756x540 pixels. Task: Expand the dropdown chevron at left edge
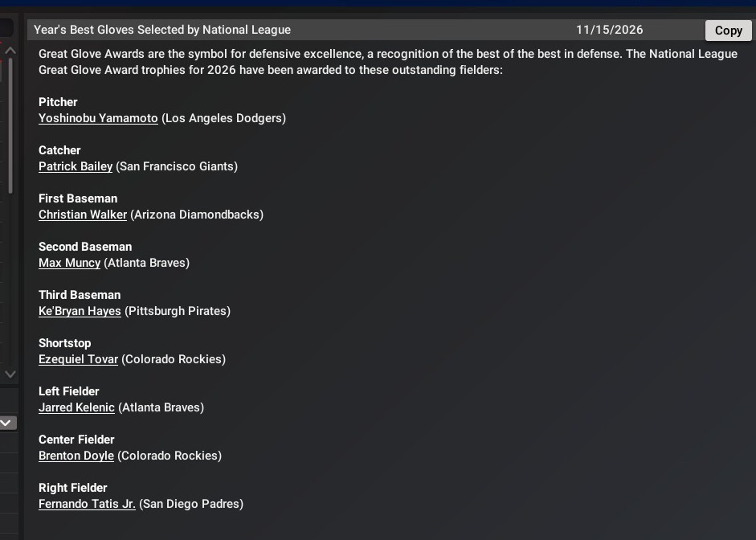[6, 422]
